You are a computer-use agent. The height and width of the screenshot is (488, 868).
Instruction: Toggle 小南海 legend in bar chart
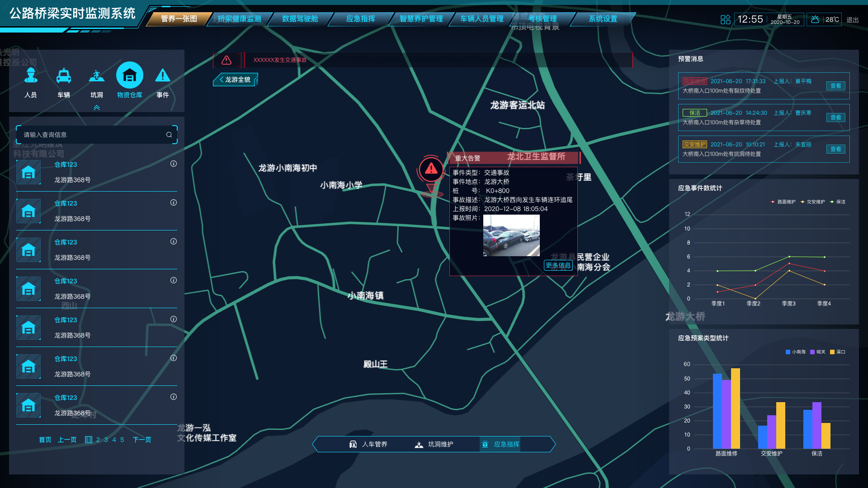(x=796, y=352)
